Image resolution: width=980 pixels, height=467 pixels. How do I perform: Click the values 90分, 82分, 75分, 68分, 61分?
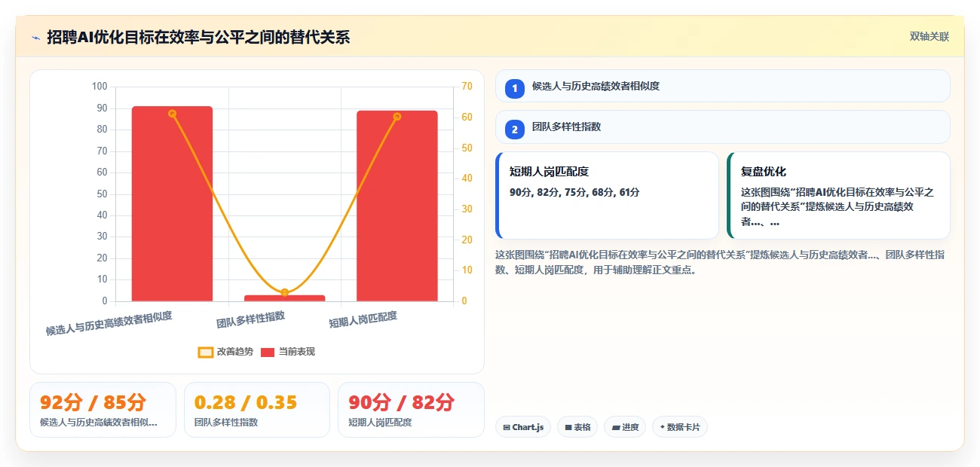pyautogui.click(x=574, y=193)
